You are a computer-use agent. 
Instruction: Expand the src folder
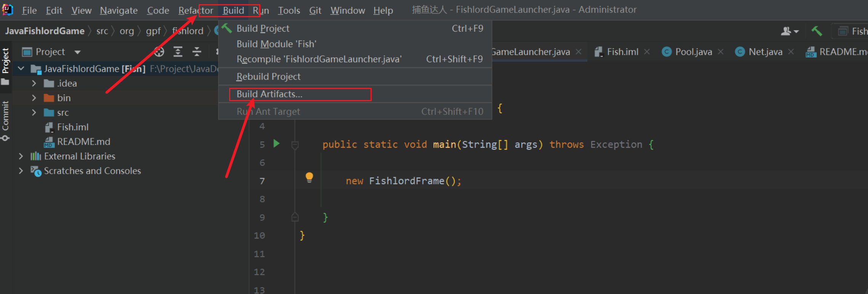click(x=34, y=112)
